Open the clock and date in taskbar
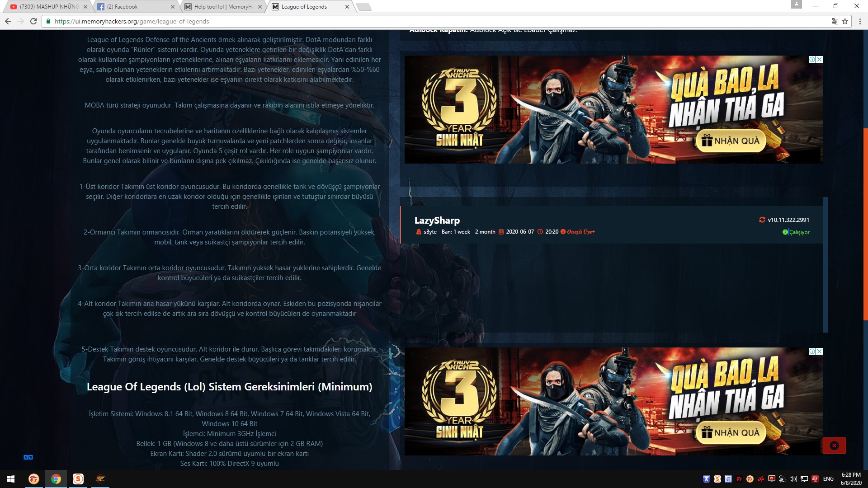The image size is (868, 488). click(x=851, y=479)
